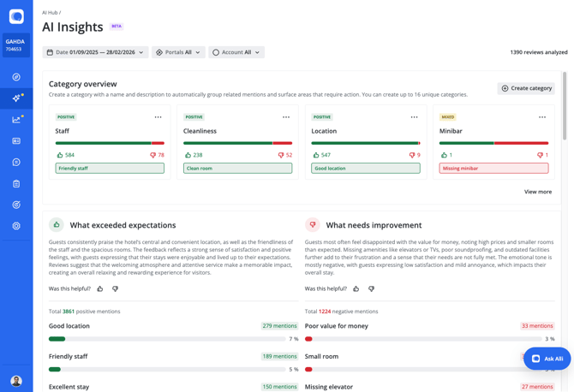
Task: Open the Date range dropdown
Action: [95, 52]
